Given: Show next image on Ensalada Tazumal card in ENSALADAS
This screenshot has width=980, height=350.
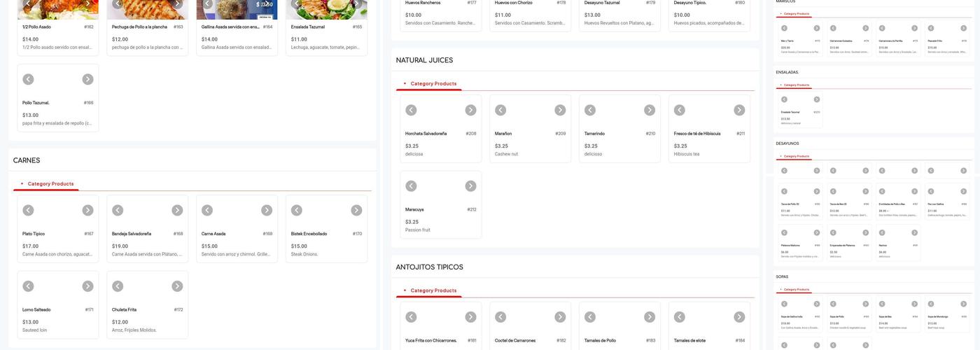Looking at the screenshot, I should (x=817, y=99).
